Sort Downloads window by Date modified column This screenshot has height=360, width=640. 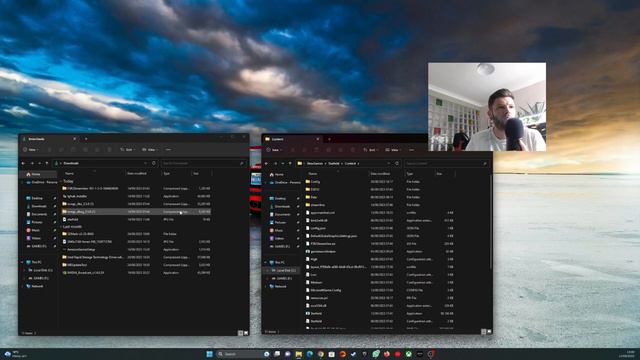(137, 173)
